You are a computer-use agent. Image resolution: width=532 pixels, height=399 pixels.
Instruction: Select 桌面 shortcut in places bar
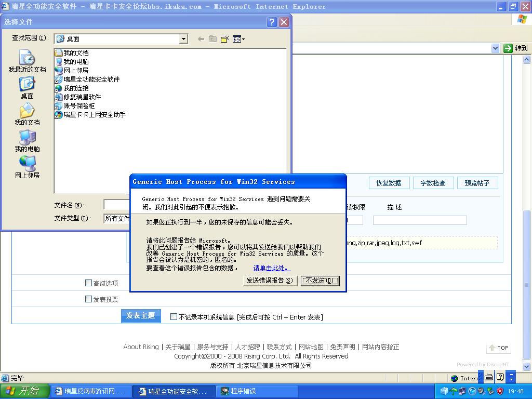(x=27, y=88)
